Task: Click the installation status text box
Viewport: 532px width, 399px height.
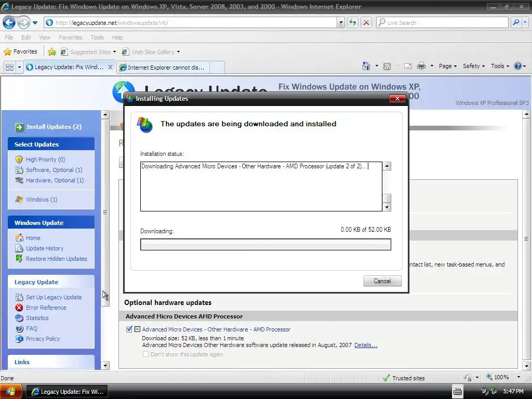Action: click(x=261, y=187)
